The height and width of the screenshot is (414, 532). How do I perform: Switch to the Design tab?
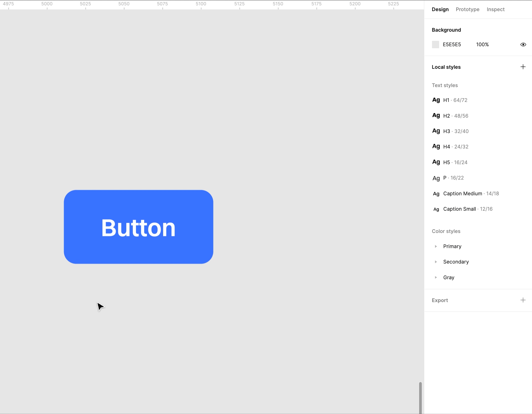[440, 9]
